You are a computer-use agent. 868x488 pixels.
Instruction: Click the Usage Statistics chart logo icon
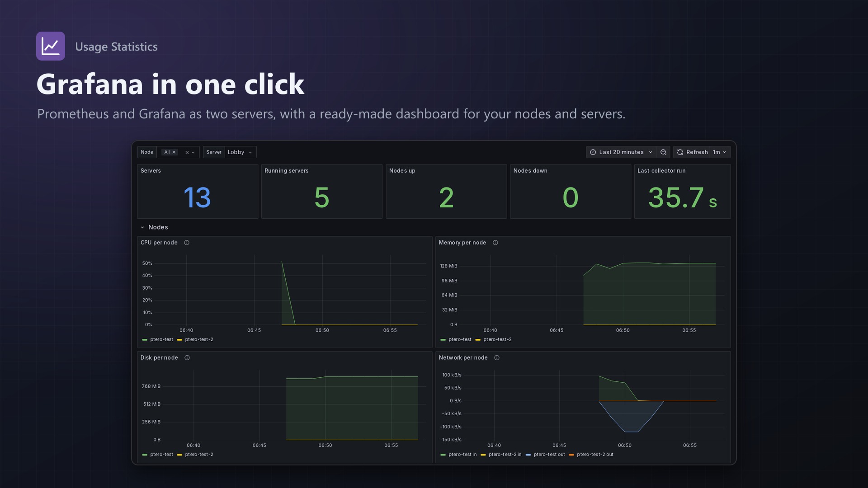coord(51,46)
